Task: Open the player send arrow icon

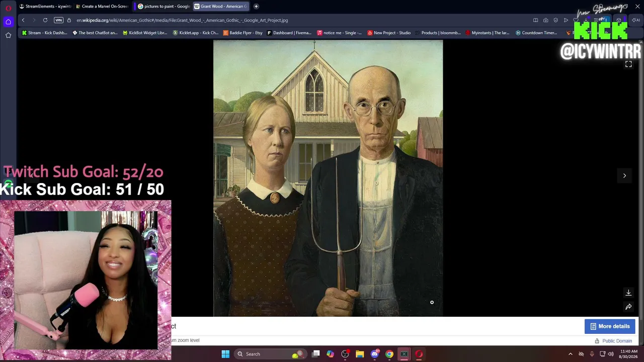Action: click(566, 20)
